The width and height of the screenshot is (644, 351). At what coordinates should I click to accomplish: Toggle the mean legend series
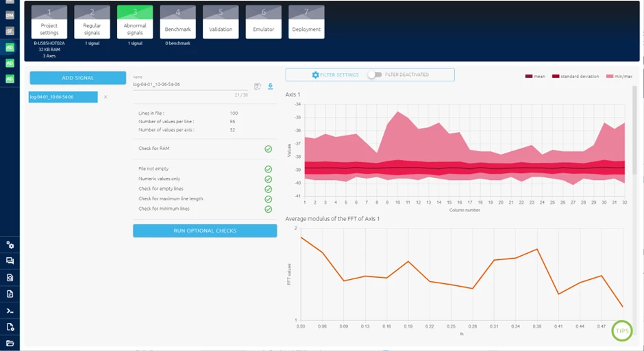pos(535,76)
